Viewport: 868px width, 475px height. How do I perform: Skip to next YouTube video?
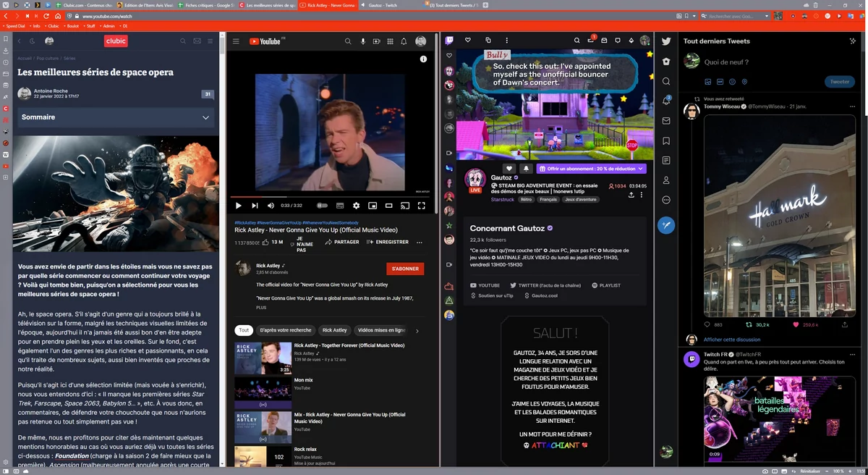click(255, 206)
